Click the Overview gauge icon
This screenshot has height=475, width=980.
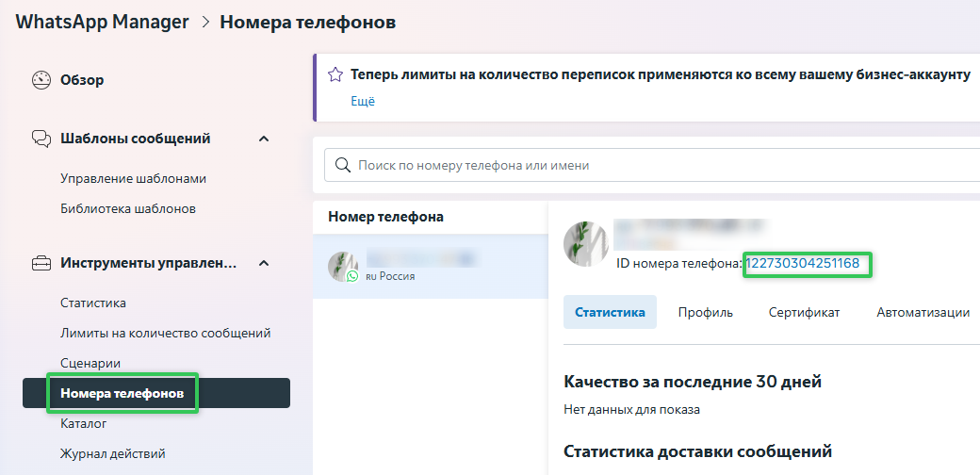41,80
